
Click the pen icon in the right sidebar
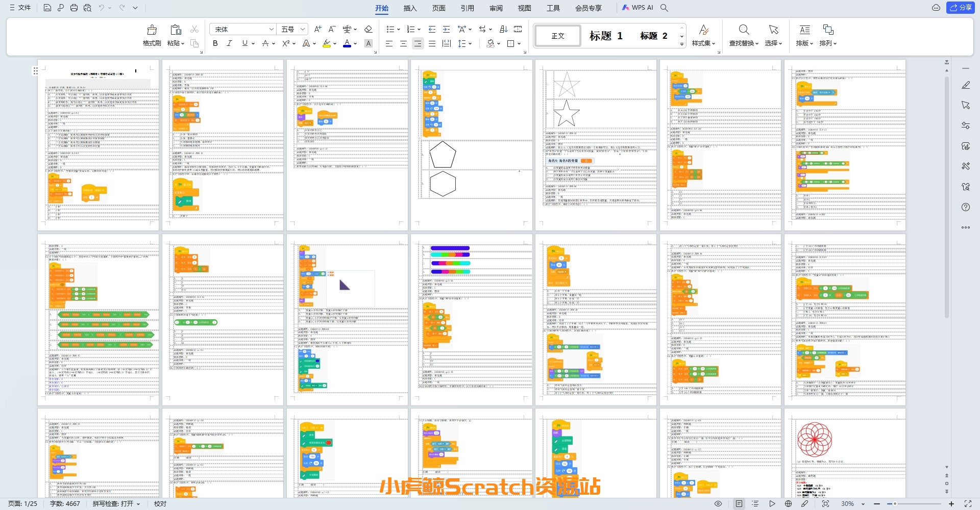966,85
